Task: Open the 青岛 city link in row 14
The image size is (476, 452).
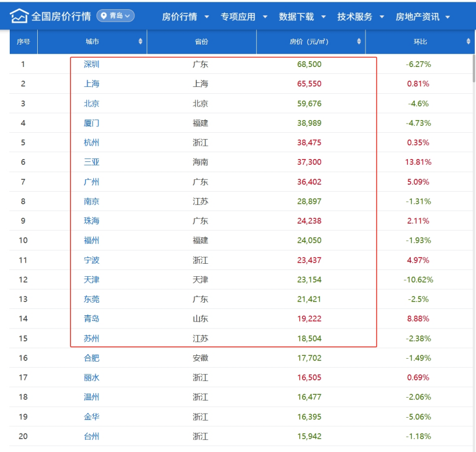Action: [x=92, y=319]
